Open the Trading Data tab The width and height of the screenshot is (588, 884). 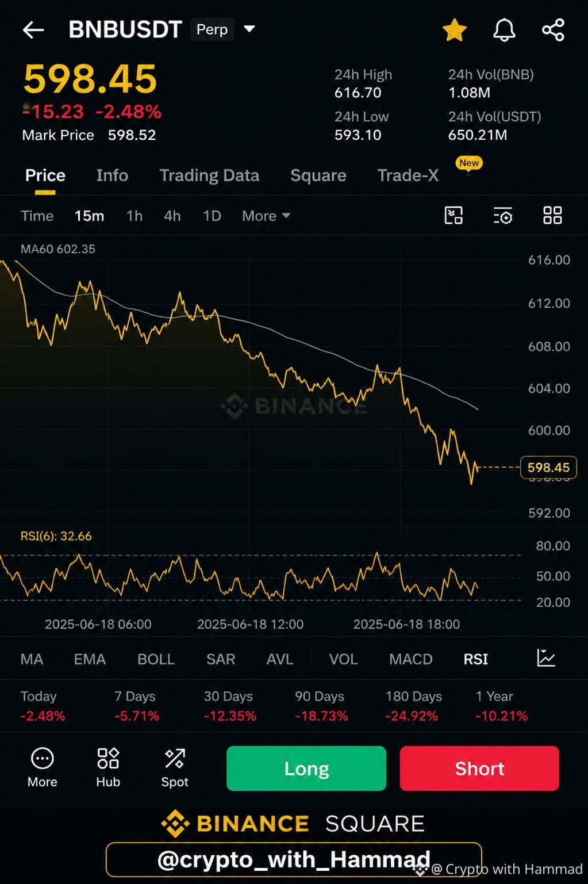[x=209, y=175]
